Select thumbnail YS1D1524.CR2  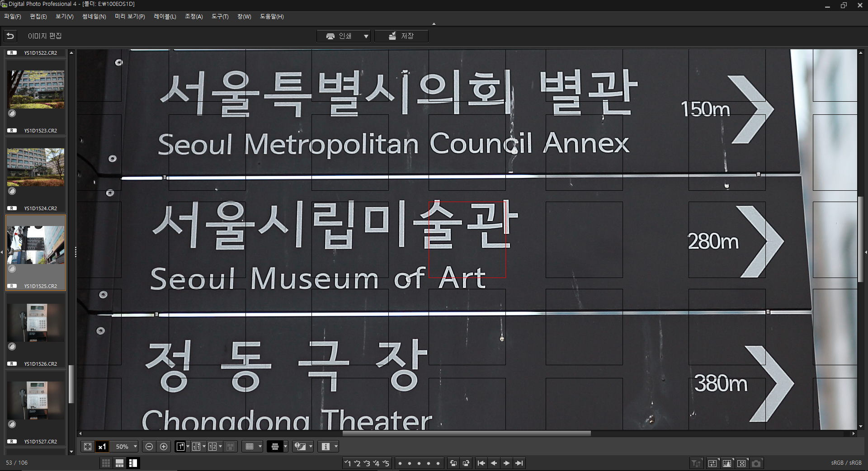[x=36, y=175]
